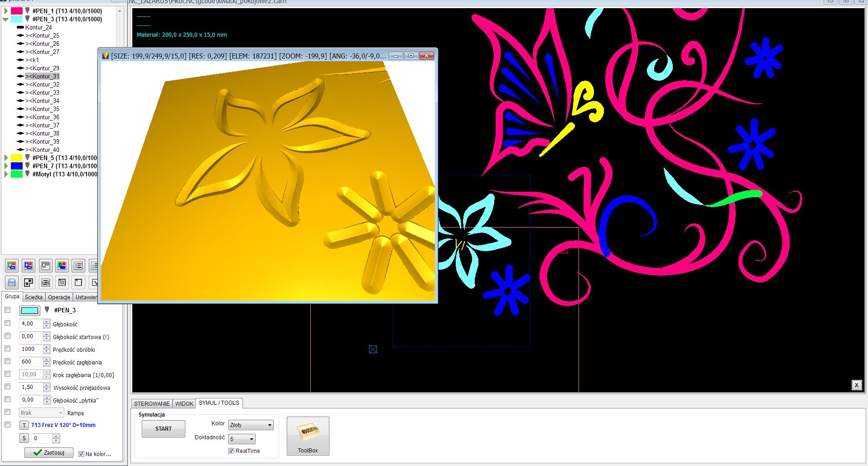Click the blue and red layout icon

pyautogui.click(x=29, y=266)
